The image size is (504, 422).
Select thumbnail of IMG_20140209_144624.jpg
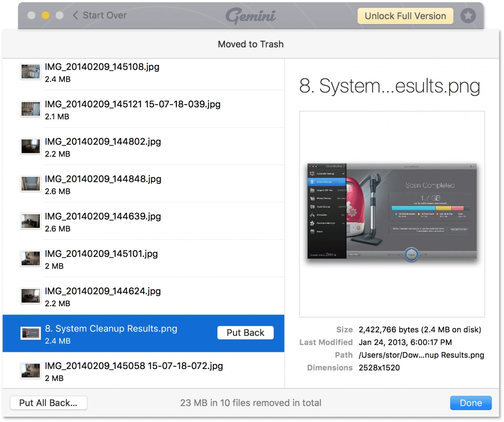(30, 296)
